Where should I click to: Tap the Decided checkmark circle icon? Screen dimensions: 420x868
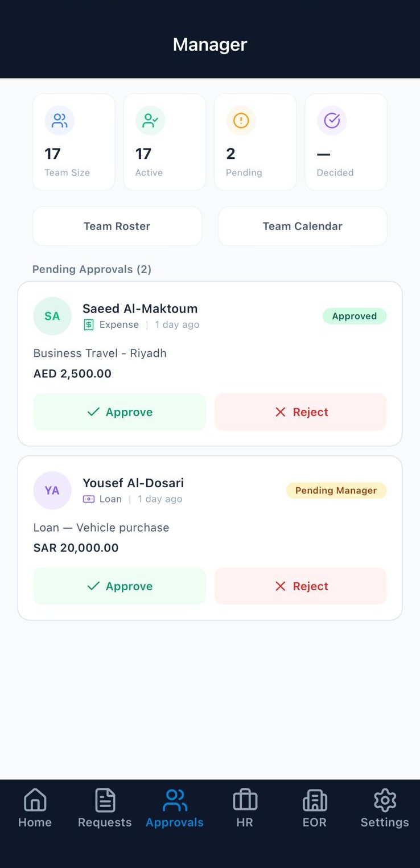point(332,121)
